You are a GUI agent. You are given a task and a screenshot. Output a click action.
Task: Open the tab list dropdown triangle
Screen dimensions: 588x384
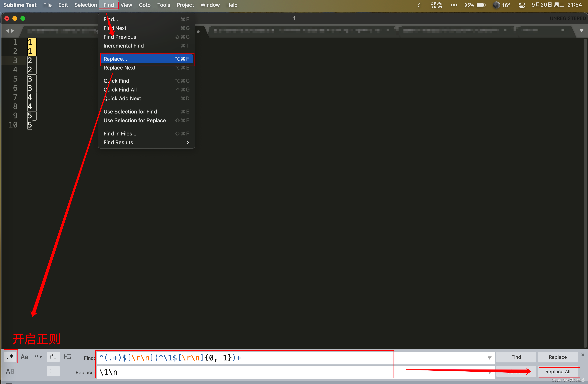(582, 31)
